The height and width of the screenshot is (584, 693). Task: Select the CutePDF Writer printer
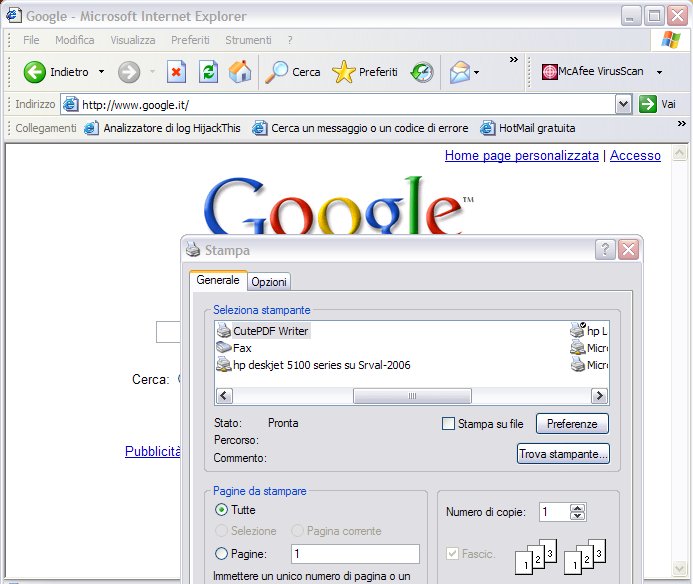(263, 331)
